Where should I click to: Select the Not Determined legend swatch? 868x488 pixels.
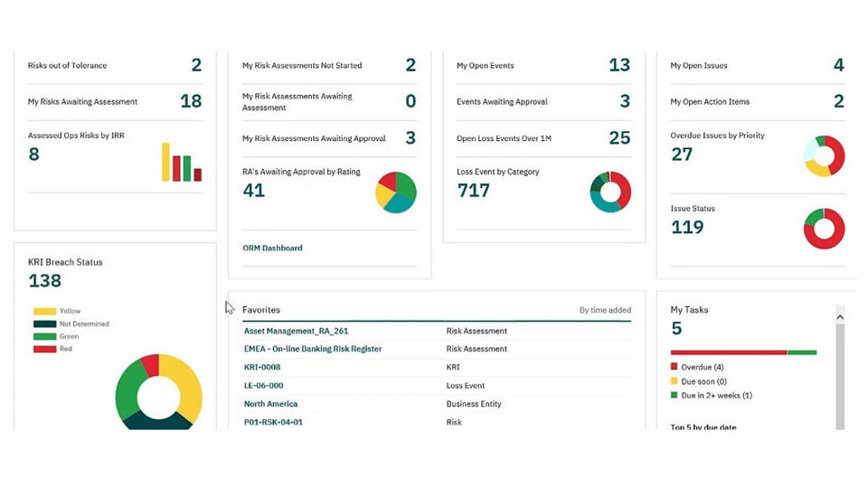coord(45,324)
